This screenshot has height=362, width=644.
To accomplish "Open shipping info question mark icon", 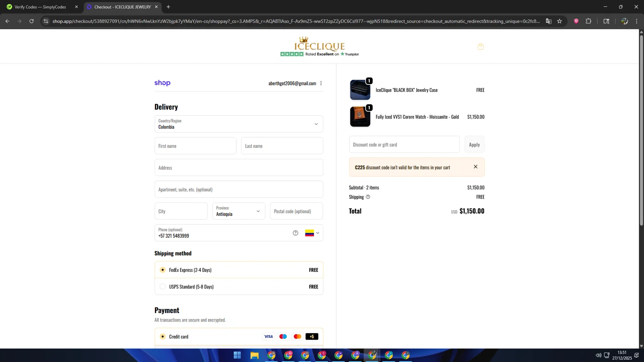I will (x=368, y=197).
